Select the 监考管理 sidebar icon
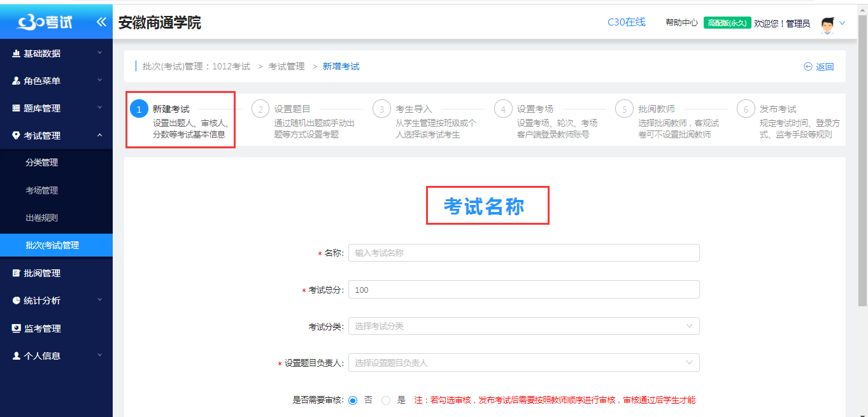The height and width of the screenshot is (417, 868). click(15, 328)
